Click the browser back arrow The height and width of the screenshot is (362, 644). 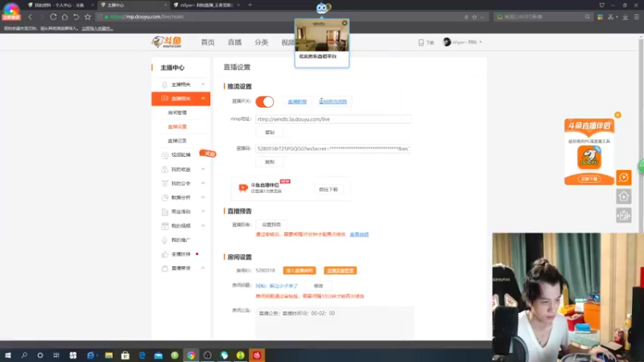click(x=30, y=17)
